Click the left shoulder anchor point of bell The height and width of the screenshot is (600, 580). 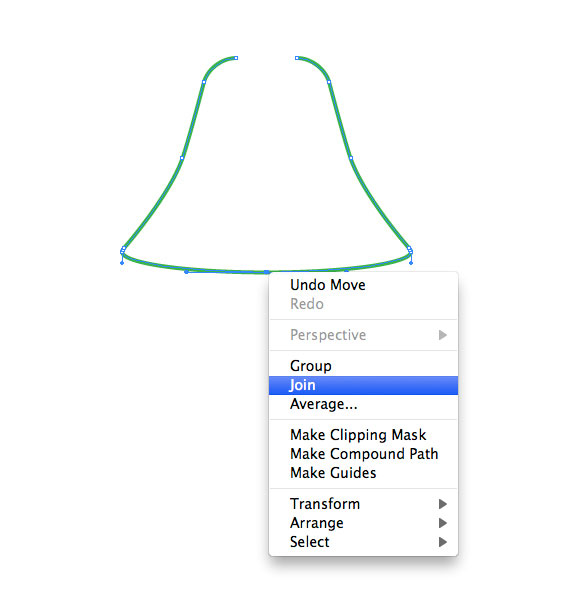tap(204, 82)
